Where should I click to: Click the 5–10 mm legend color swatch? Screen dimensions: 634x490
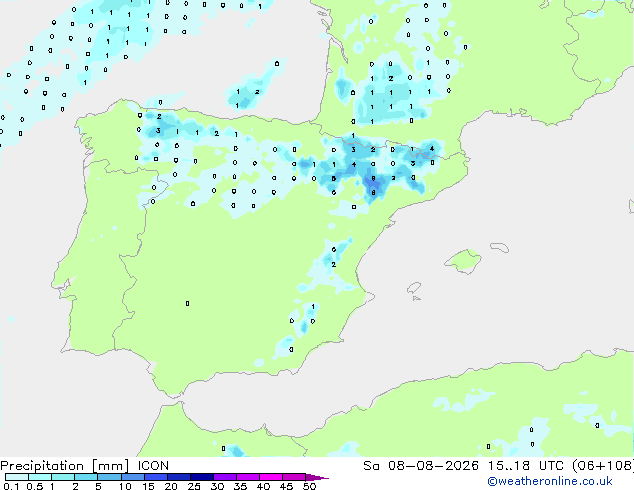point(109,477)
